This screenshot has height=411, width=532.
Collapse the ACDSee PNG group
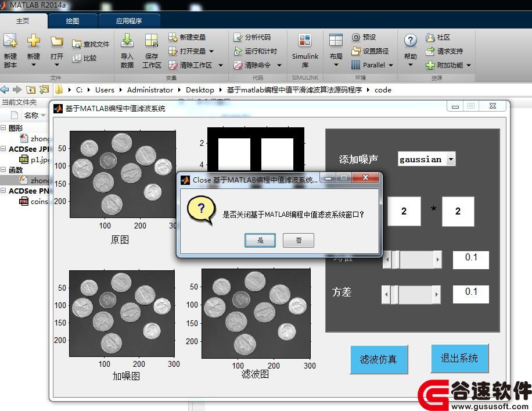click(3, 191)
